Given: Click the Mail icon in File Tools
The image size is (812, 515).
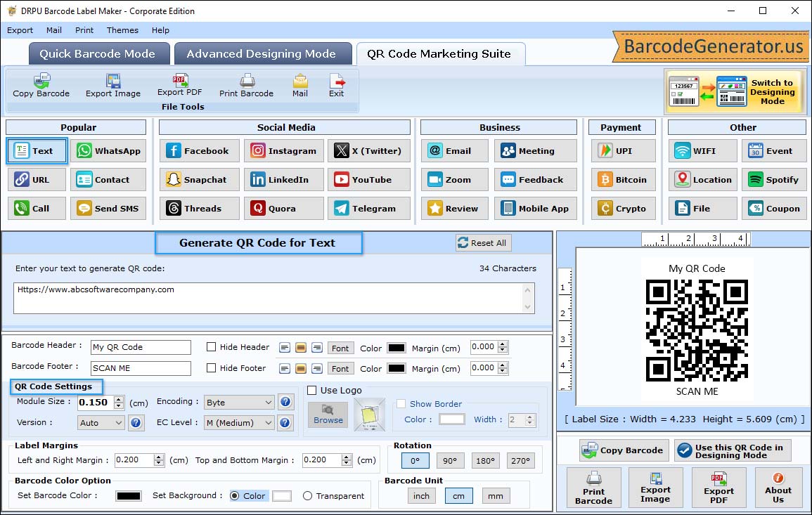Looking at the screenshot, I should pos(299,86).
